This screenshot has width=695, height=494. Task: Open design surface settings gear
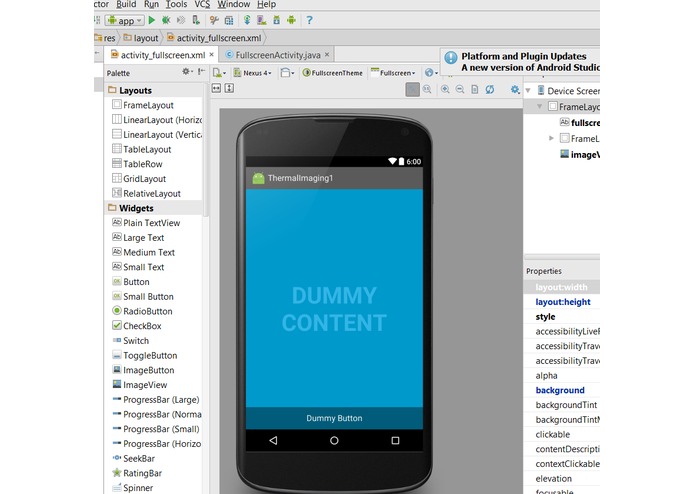[x=515, y=89]
